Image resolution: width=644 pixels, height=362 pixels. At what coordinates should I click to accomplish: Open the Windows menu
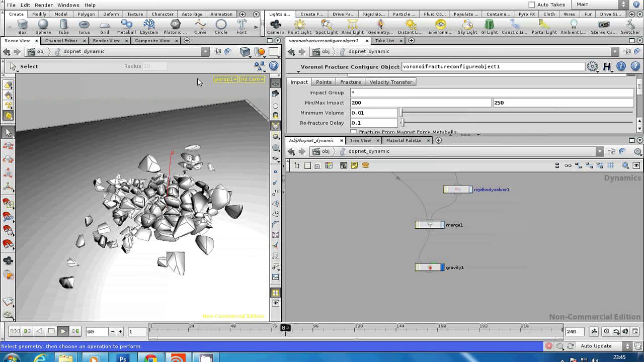(68, 5)
